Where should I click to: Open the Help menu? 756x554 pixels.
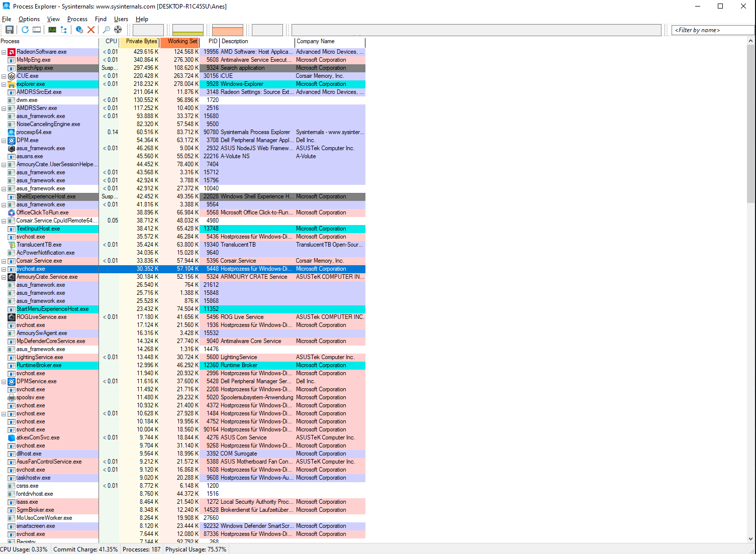click(142, 19)
